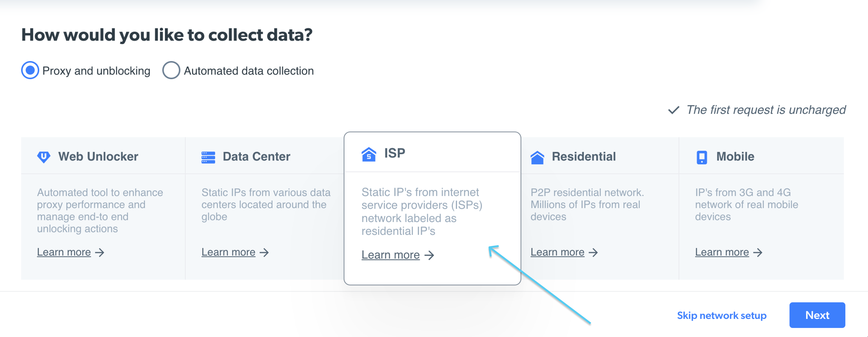Click the Mobile phone icon
Image resolution: width=868 pixels, height=337 pixels.
coord(702,157)
